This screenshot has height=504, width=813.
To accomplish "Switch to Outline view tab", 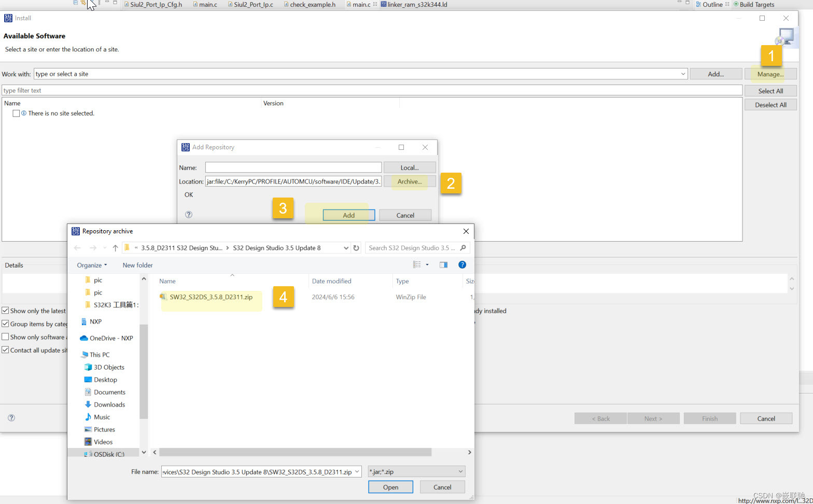I will 712,4.
